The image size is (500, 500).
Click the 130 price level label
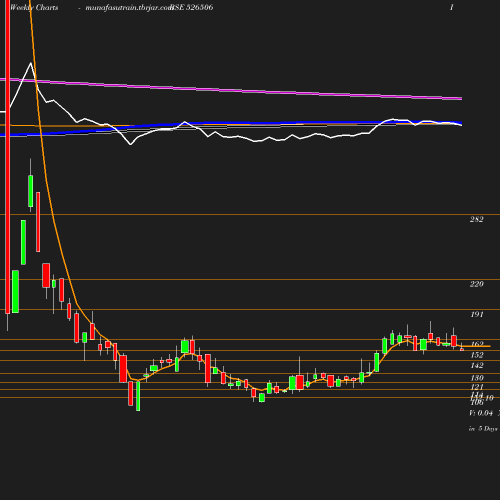pyautogui.click(x=477, y=378)
